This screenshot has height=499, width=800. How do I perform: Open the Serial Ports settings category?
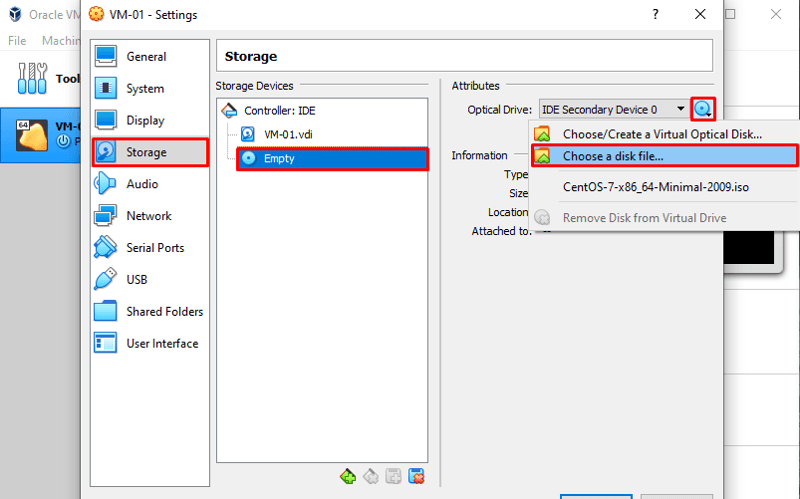click(149, 247)
